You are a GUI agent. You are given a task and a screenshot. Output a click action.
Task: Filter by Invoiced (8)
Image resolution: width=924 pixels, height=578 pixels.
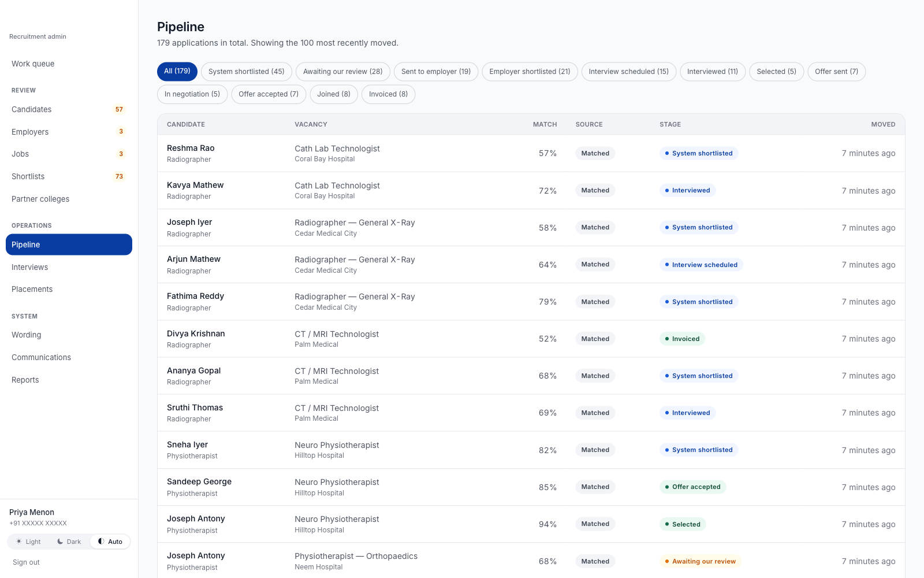(389, 94)
